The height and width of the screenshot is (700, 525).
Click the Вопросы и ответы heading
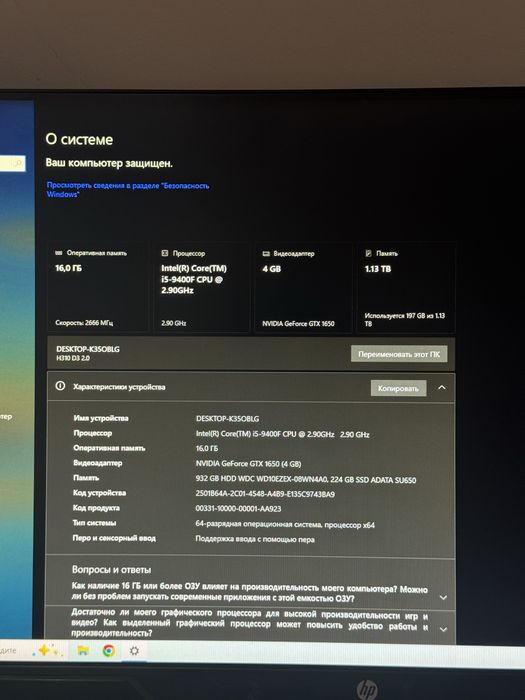point(111,570)
